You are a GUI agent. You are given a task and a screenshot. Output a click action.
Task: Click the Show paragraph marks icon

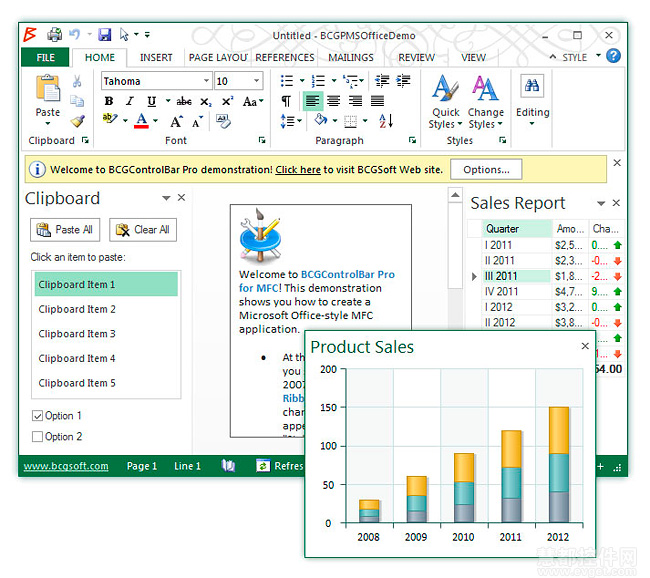pyautogui.click(x=286, y=101)
